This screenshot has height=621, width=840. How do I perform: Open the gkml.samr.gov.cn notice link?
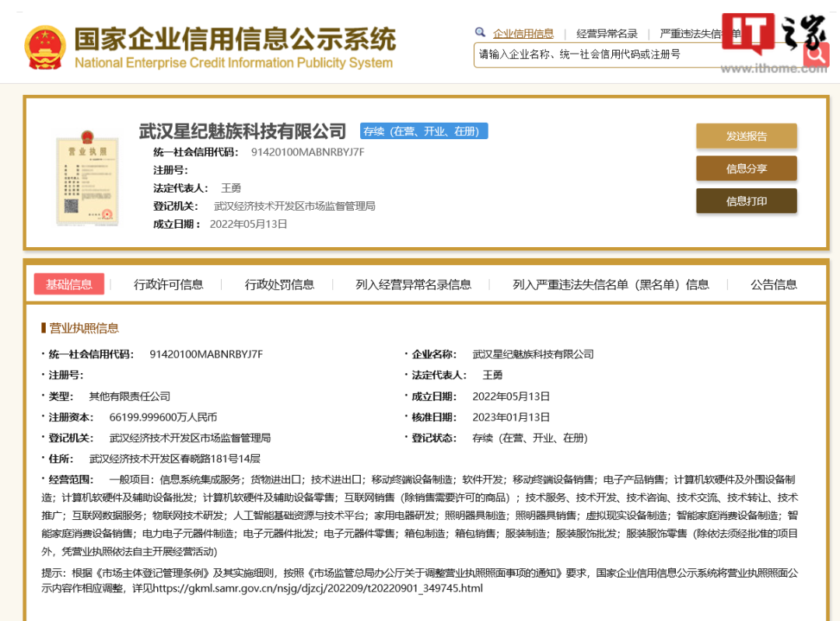[317, 588]
